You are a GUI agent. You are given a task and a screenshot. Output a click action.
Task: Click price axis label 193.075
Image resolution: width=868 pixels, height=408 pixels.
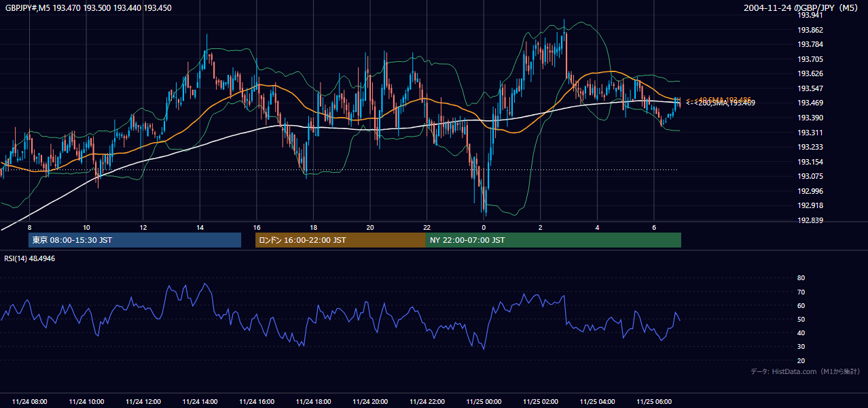[x=810, y=176]
